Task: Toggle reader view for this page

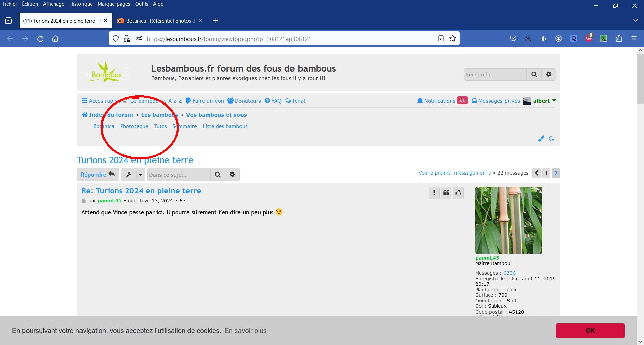Action: point(441,39)
